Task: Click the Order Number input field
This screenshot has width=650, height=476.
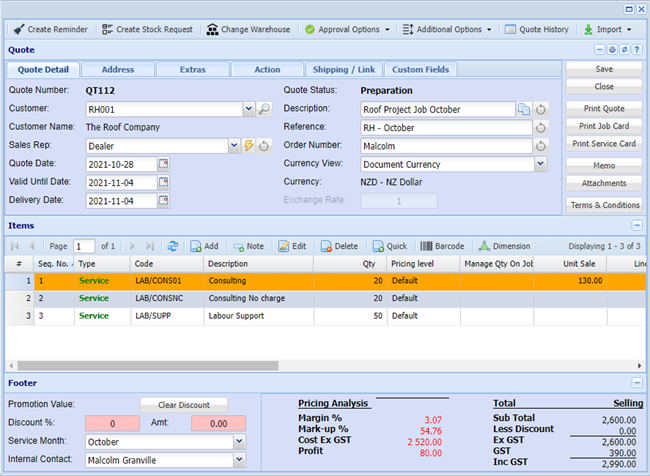Action: pyautogui.click(x=446, y=146)
